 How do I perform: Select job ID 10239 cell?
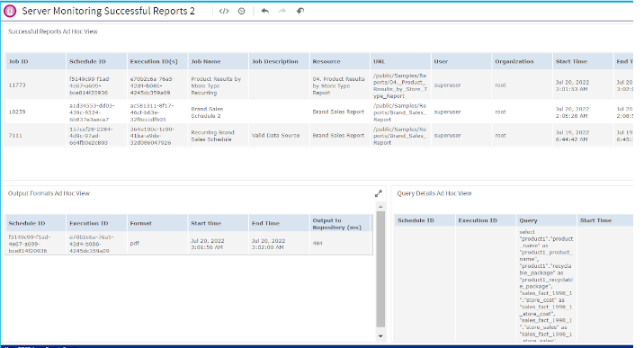[x=35, y=112]
